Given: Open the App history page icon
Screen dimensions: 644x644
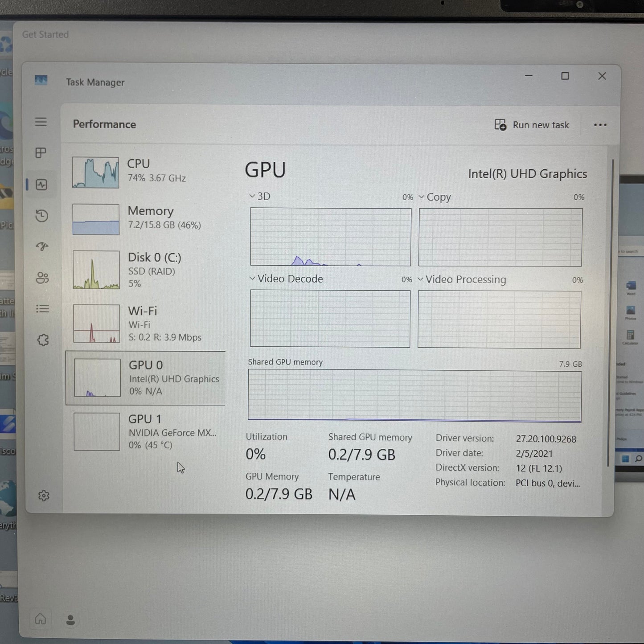Looking at the screenshot, I should point(42,216).
